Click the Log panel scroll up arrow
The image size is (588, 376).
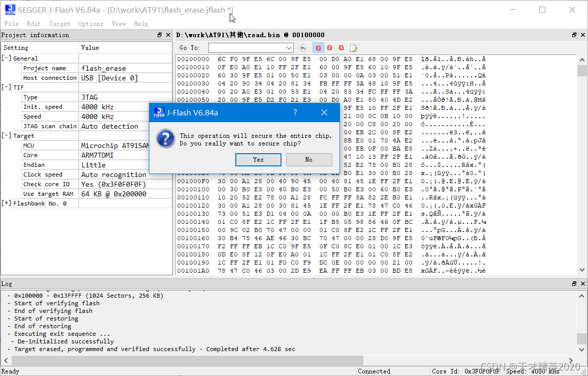pos(582,295)
